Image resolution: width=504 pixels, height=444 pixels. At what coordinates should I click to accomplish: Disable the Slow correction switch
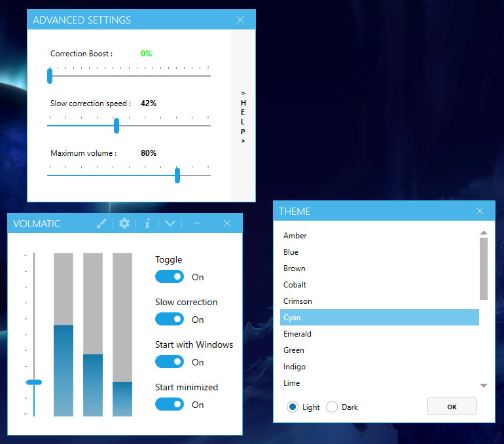click(170, 320)
